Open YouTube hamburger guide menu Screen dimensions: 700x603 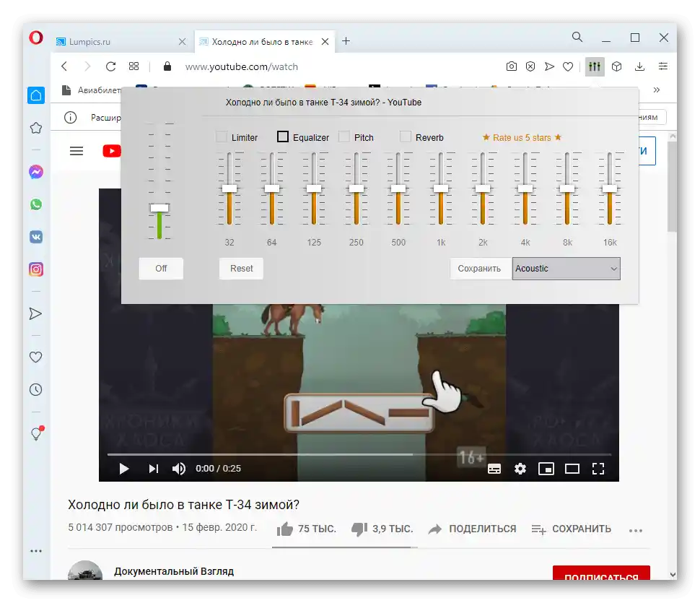pos(76,151)
